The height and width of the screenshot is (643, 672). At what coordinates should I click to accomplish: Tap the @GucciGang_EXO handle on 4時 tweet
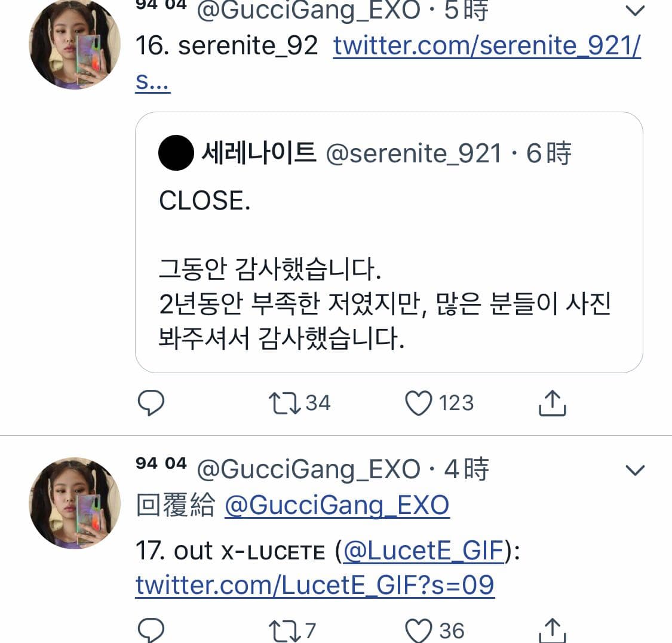pyautogui.click(x=309, y=469)
